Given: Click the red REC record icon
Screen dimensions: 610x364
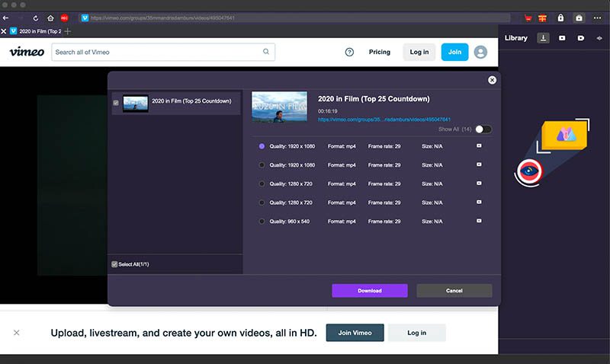Looking at the screenshot, I should tap(65, 18).
